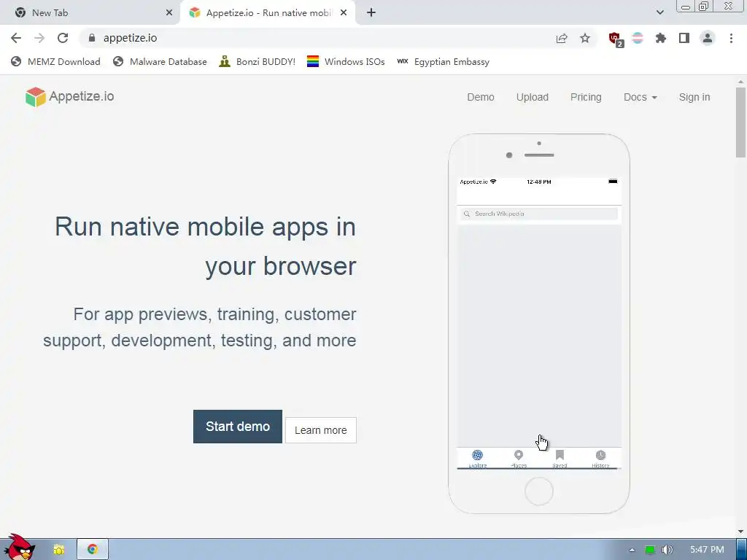Screen dimensions: 747x560
Task: Go back using the browser back arrow
Action: point(16,38)
